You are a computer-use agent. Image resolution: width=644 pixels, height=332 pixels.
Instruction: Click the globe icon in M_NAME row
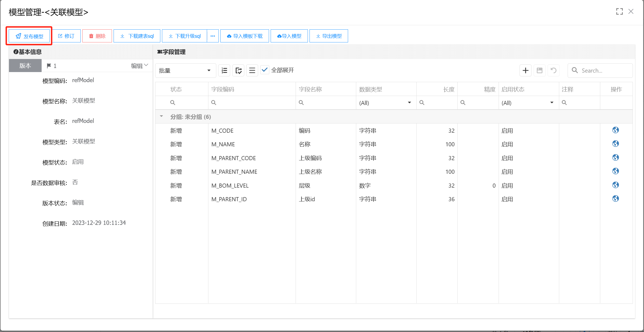(x=616, y=144)
